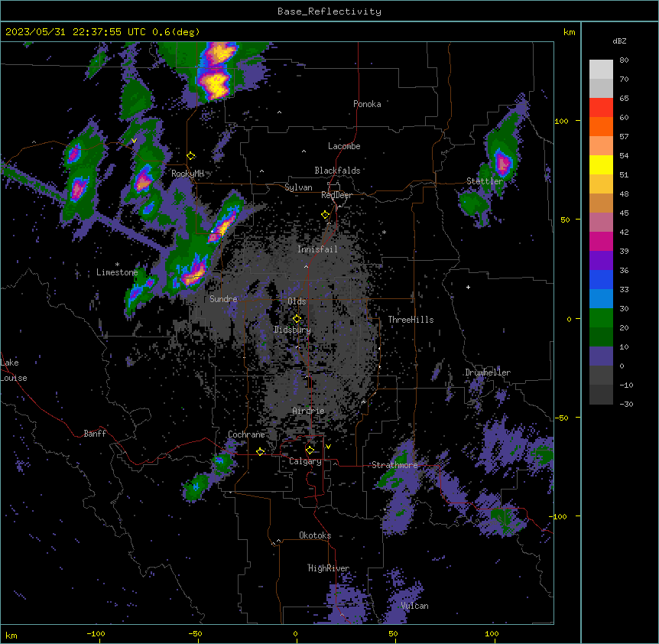Click the RockyMH label
659x644 pixels.
click(187, 174)
